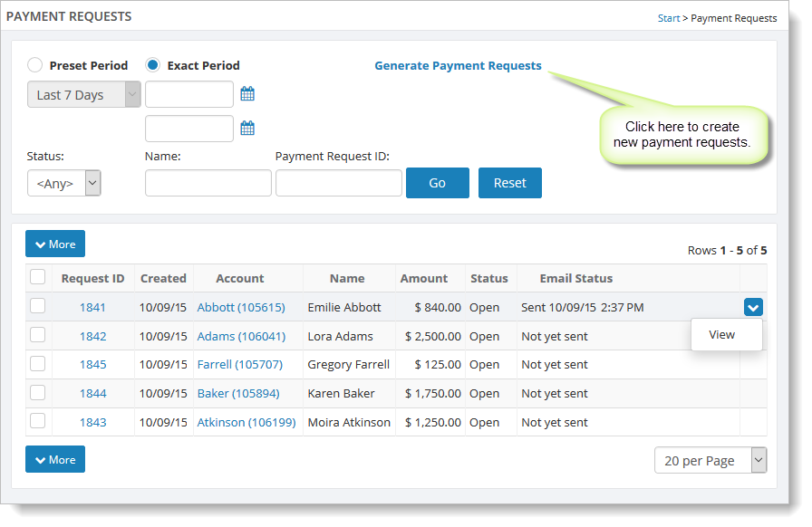Image resolution: width=812 pixels, height=527 pixels.
Task: Open row actions arrow for request 1841
Action: [x=752, y=308]
